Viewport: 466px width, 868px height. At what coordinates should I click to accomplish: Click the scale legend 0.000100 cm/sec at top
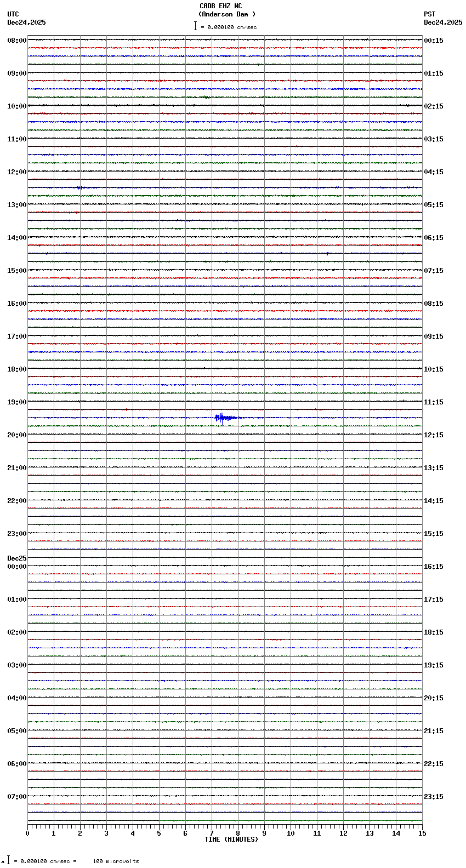click(225, 27)
